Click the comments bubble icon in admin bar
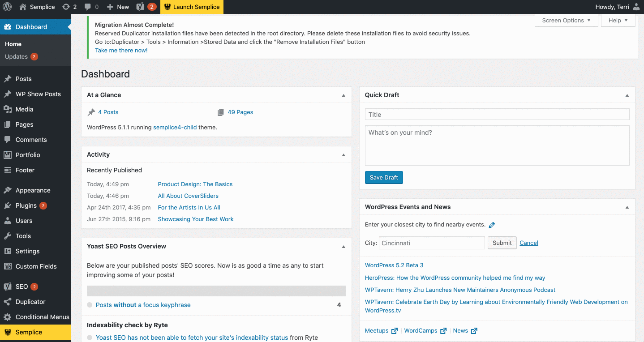The width and height of the screenshot is (644, 342). coord(88,7)
